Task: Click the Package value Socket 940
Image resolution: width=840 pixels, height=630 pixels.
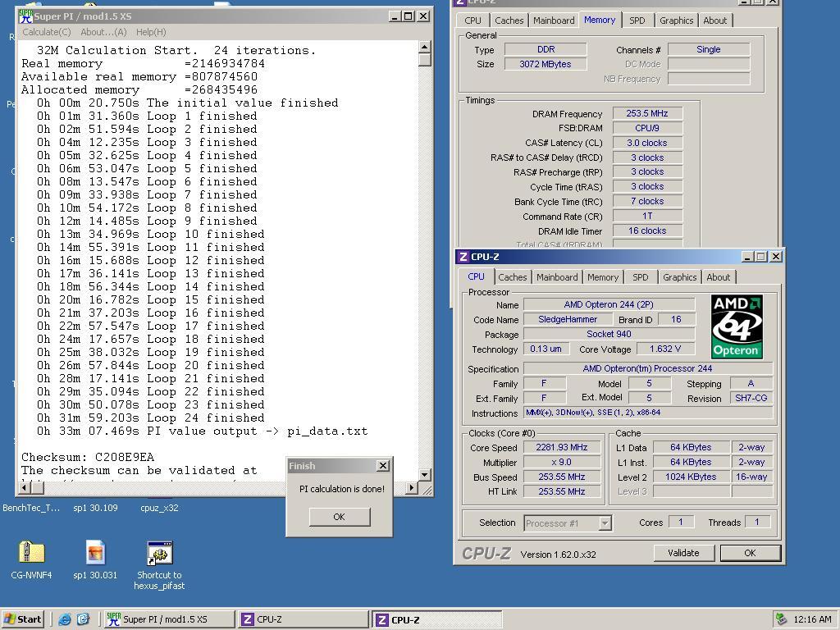Action: coord(609,334)
